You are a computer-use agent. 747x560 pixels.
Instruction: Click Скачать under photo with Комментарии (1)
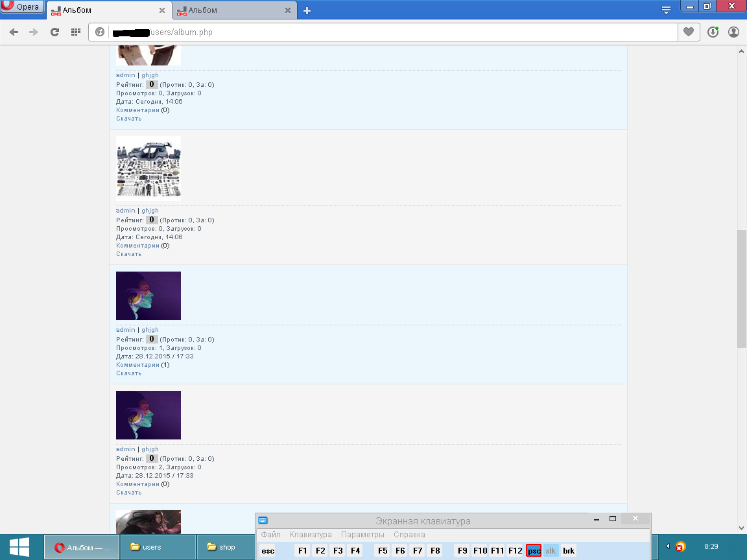coord(128,374)
